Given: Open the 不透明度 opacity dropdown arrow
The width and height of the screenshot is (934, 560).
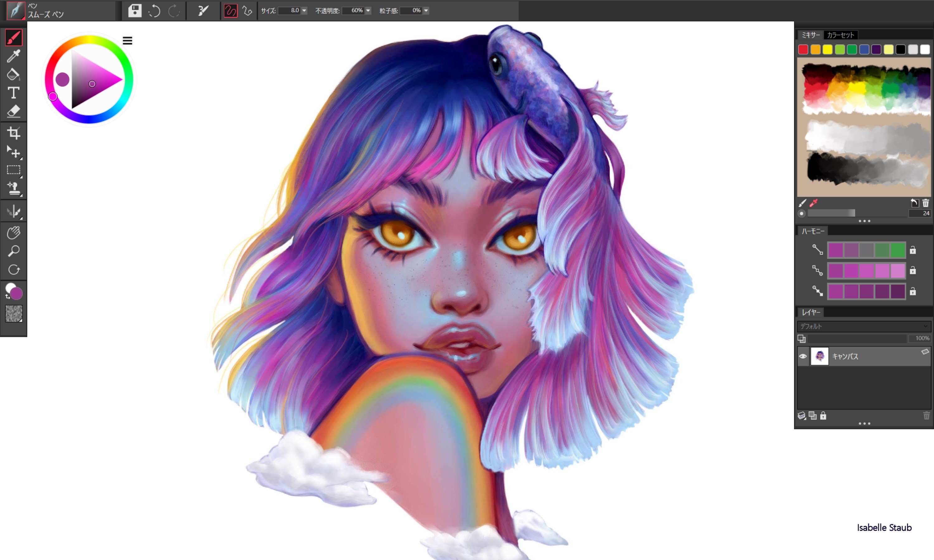Looking at the screenshot, I should (368, 11).
